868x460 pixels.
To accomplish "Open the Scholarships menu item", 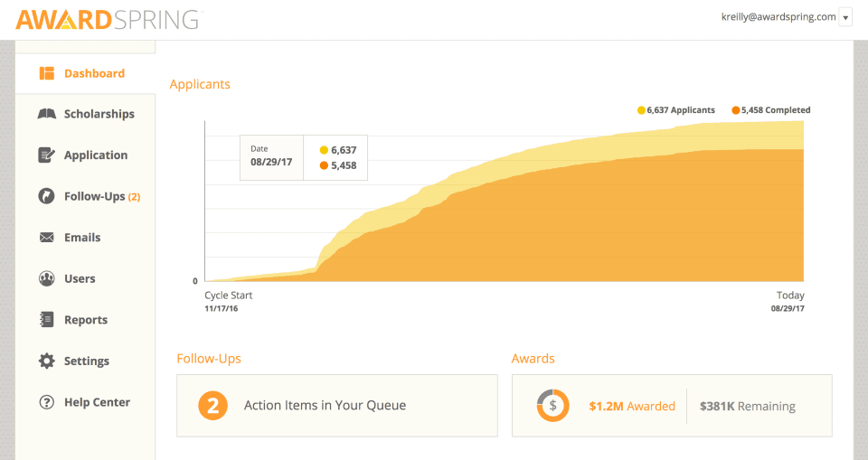I will pyautogui.click(x=99, y=114).
